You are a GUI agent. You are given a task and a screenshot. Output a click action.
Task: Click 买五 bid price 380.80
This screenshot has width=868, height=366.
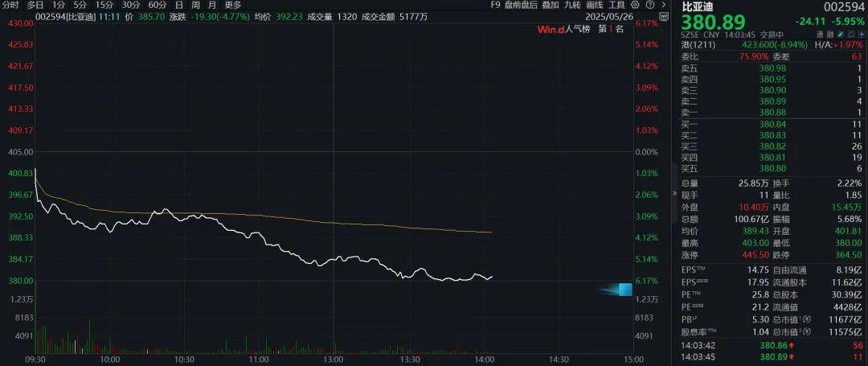pos(772,168)
